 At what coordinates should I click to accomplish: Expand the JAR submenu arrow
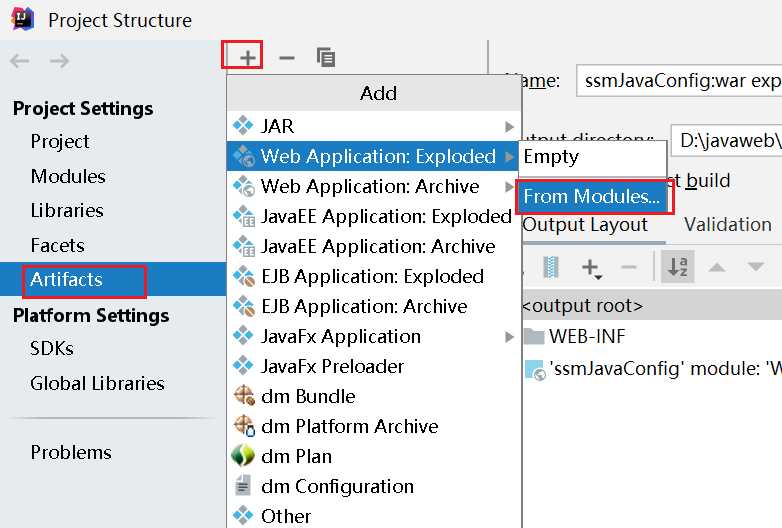(x=509, y=127)
